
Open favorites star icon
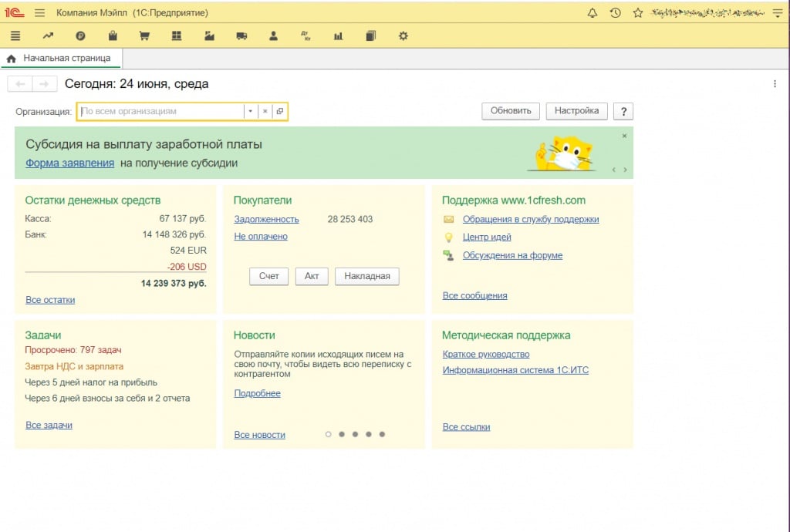637,13
